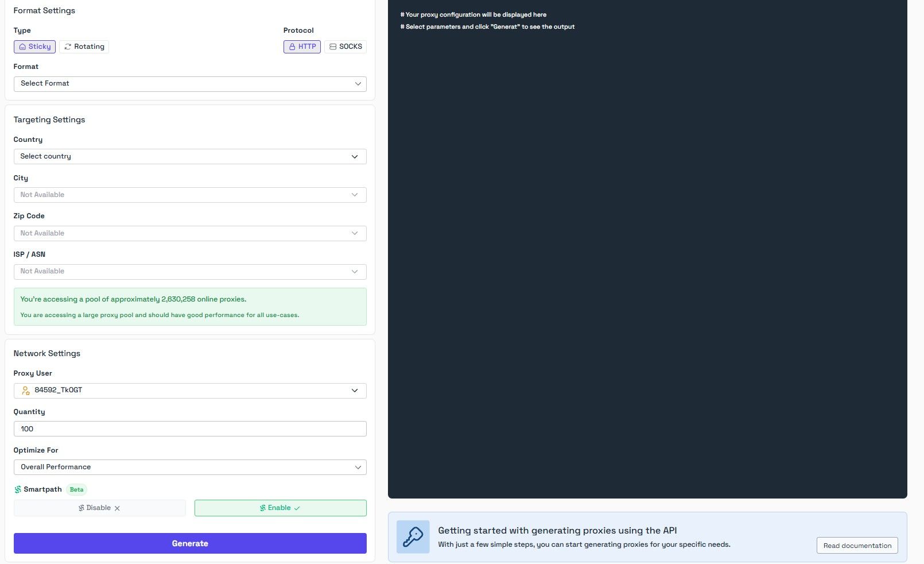Open the Read documentation link
This screenshot has width=924, height=564.
pyautogui.click(x=857, y=545)
